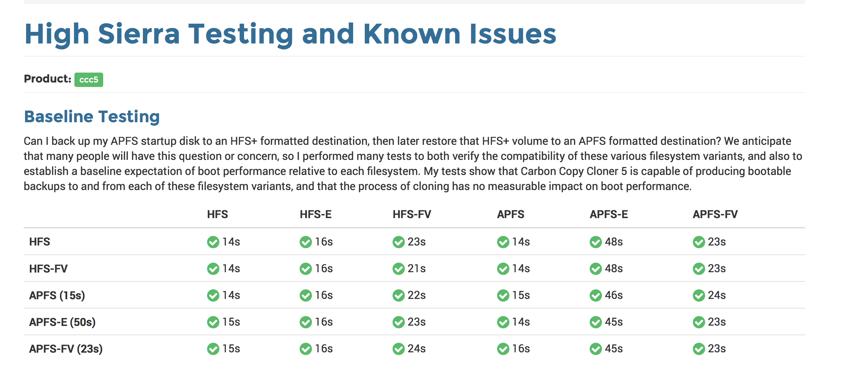This screenshot has height=378, width=868.
Task: Click the APFS (15s) row HFS-E column checkmark
Action: coord(305,295)
